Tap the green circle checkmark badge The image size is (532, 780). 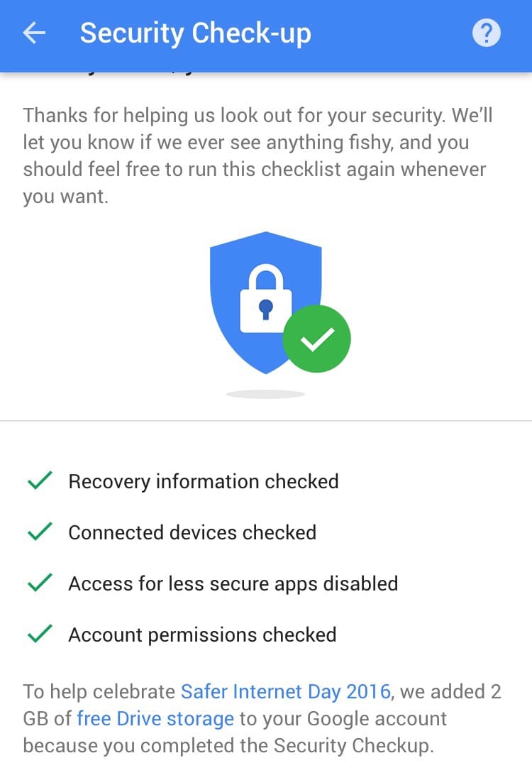click(316, 339)
